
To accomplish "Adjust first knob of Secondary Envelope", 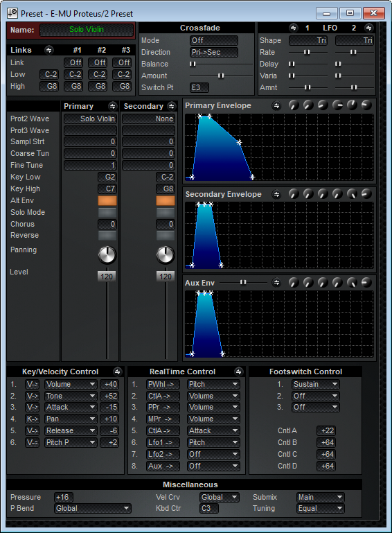I will [x=294, y=194].
